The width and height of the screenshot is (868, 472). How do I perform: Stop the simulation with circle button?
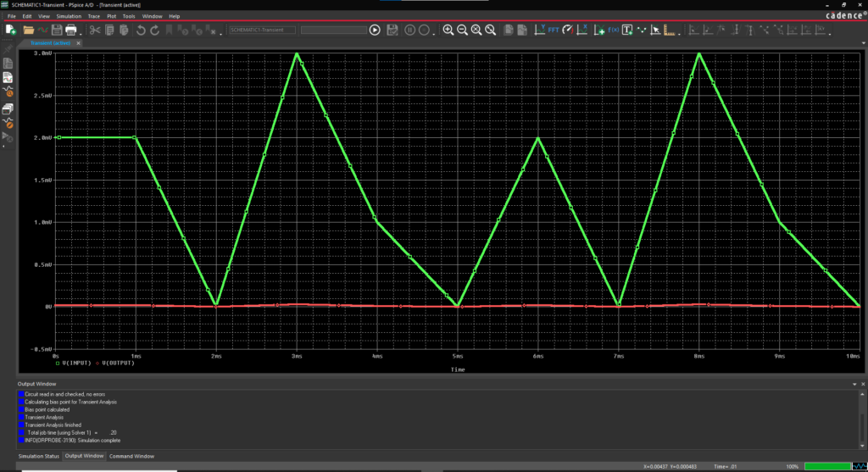[424, 30]
